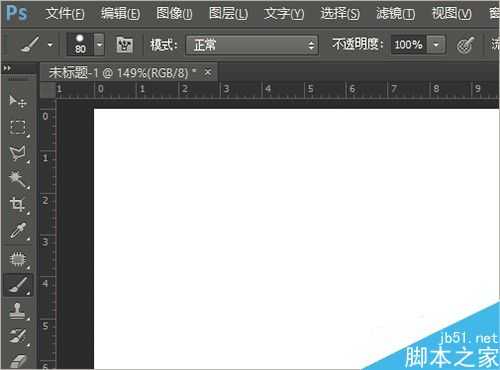Open the 视图(V) menu
This screenshot has width=500, height=370.
pyautogui.click(x=452, y=14)
